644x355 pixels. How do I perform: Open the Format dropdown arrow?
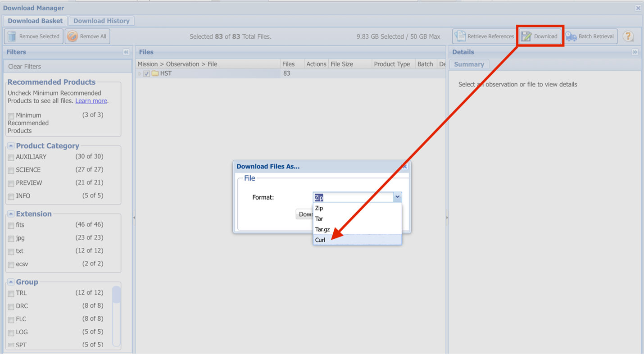397,197
